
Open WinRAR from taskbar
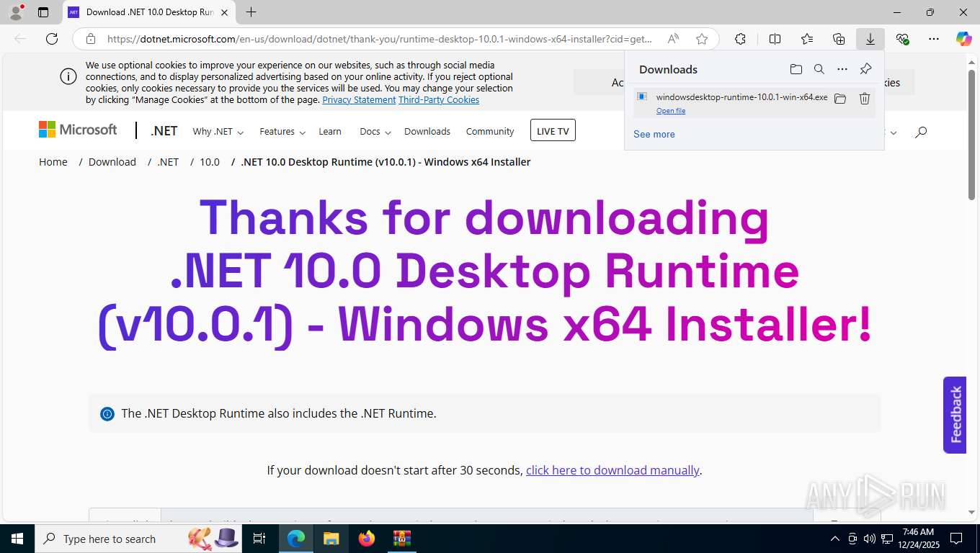[x=401, y=539]
